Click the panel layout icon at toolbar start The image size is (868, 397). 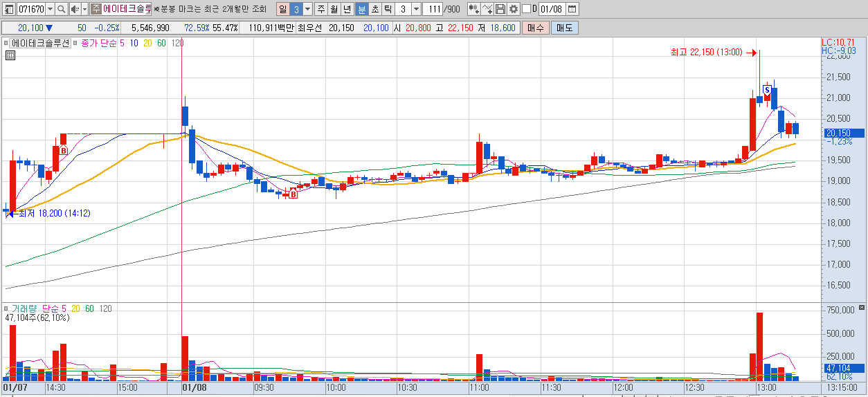pyautogui.click(x=9, y=9)
